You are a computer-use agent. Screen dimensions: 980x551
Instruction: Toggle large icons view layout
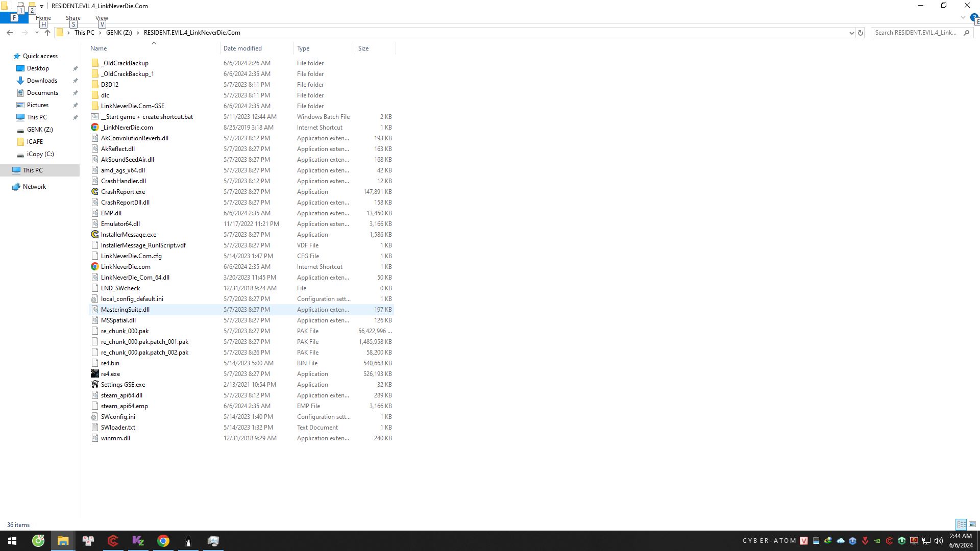point(972,524)
